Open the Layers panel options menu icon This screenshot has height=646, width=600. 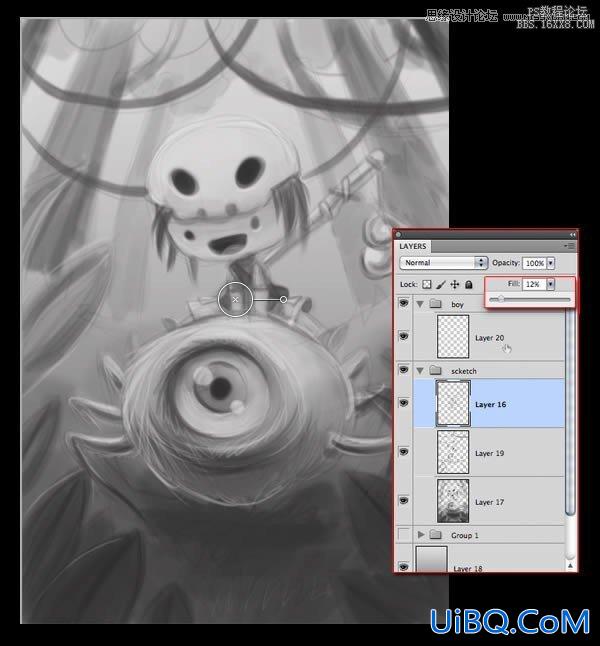coord(570,246)
